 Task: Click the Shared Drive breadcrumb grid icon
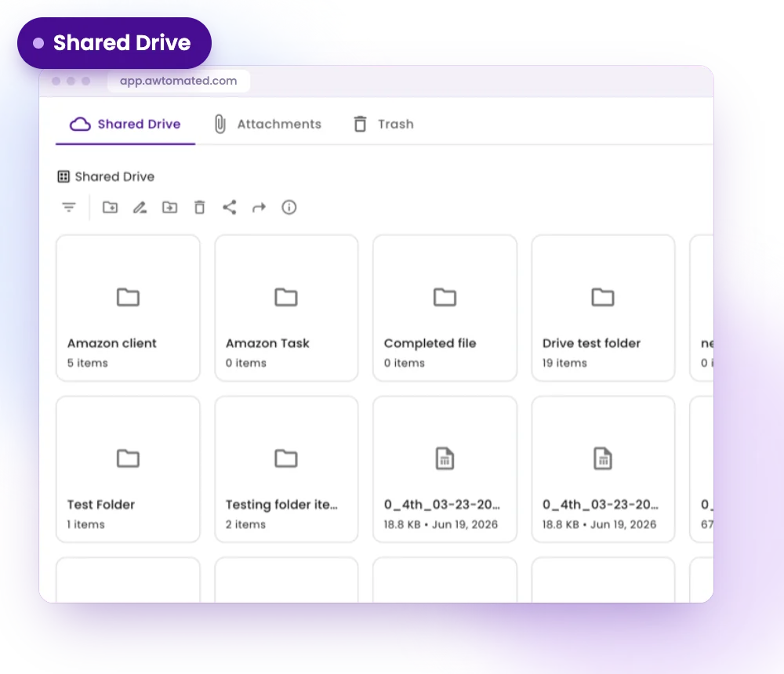[64, 176]
